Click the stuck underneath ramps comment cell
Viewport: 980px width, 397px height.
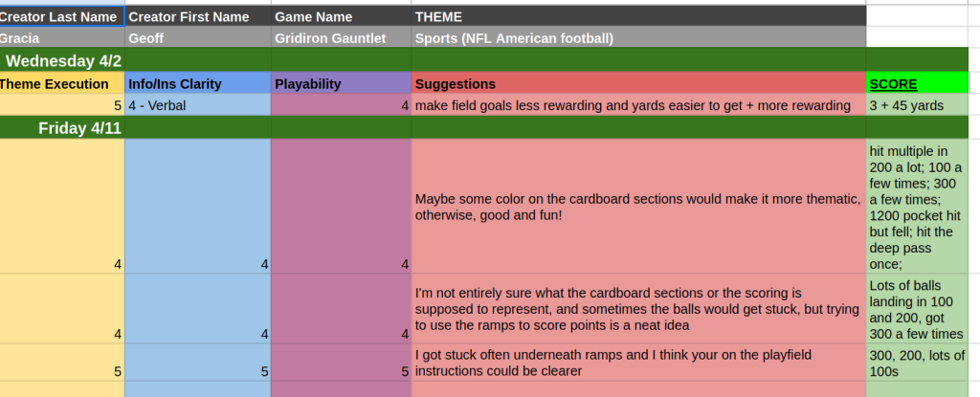pyautogui.click(x=637, y=363)
